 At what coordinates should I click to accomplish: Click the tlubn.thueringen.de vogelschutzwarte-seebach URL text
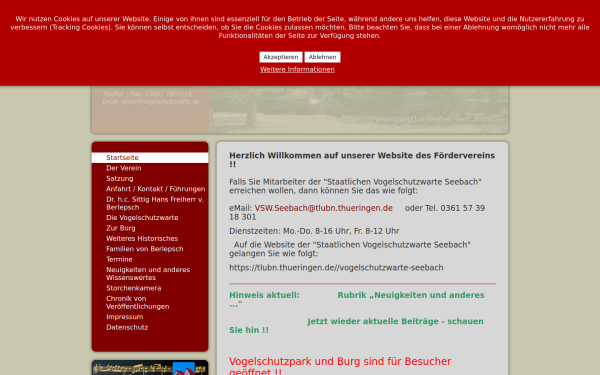coord(336,267)
